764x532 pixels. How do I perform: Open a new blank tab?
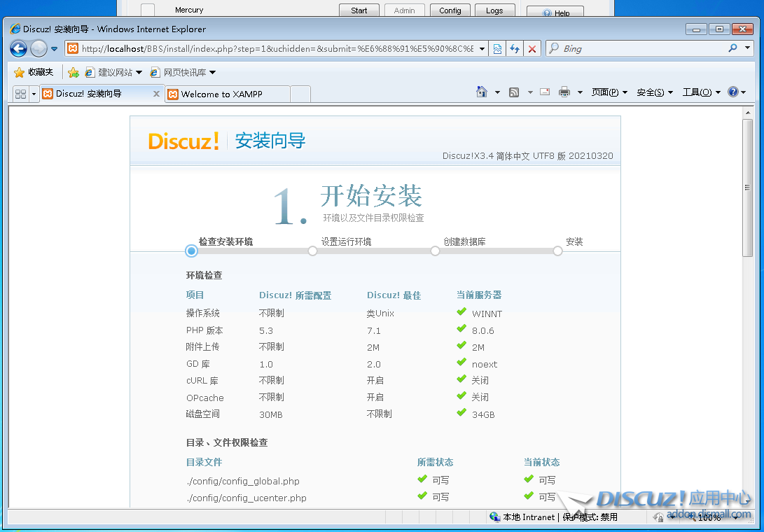click(300, 94)
